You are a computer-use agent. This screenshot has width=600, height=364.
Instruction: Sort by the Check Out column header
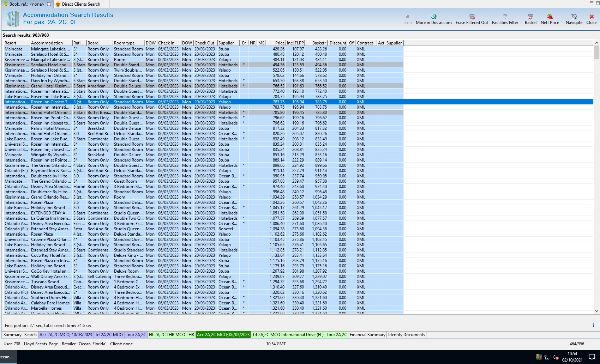click(205, 43)
